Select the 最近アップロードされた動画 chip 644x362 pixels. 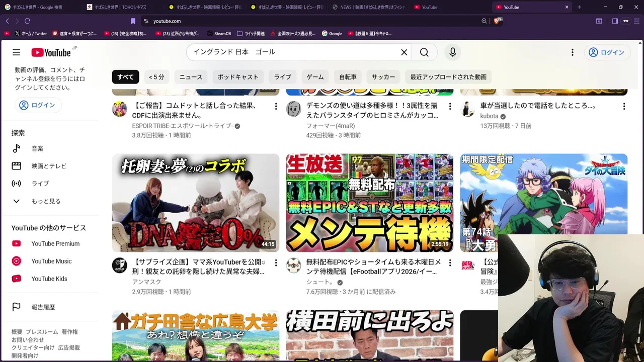coord(448,77)
